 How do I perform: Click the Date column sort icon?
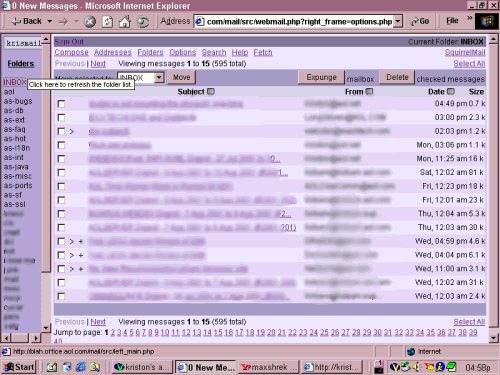click(x=451, y=91)
